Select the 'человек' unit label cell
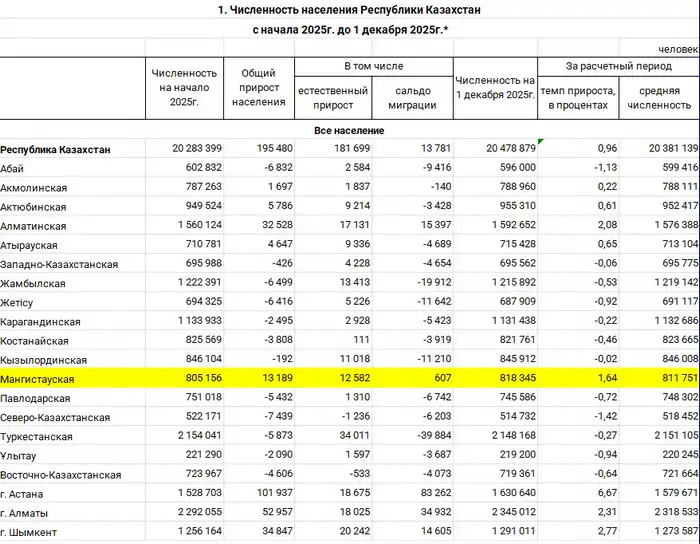 [676, 48]
